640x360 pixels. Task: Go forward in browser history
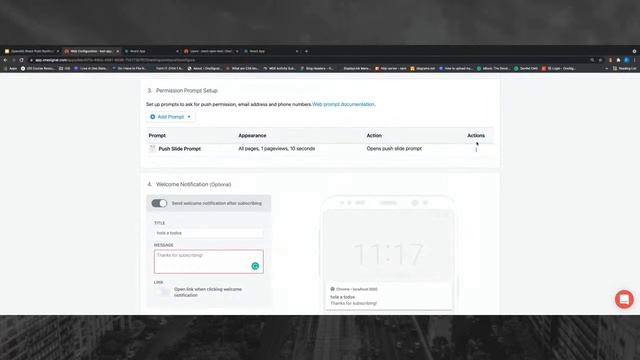(13, 60)
